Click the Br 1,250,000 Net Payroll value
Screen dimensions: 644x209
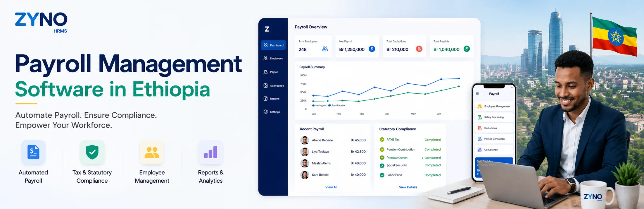point(352,49)
